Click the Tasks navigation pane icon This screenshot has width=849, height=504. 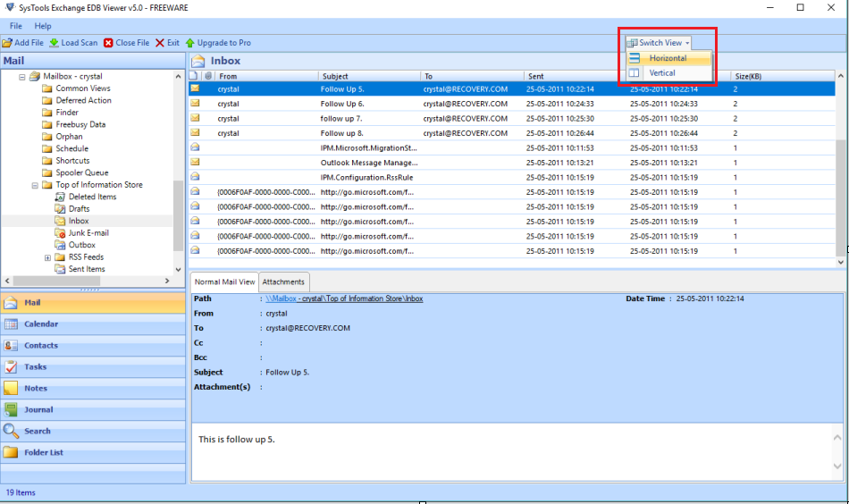tap(11, 367)
